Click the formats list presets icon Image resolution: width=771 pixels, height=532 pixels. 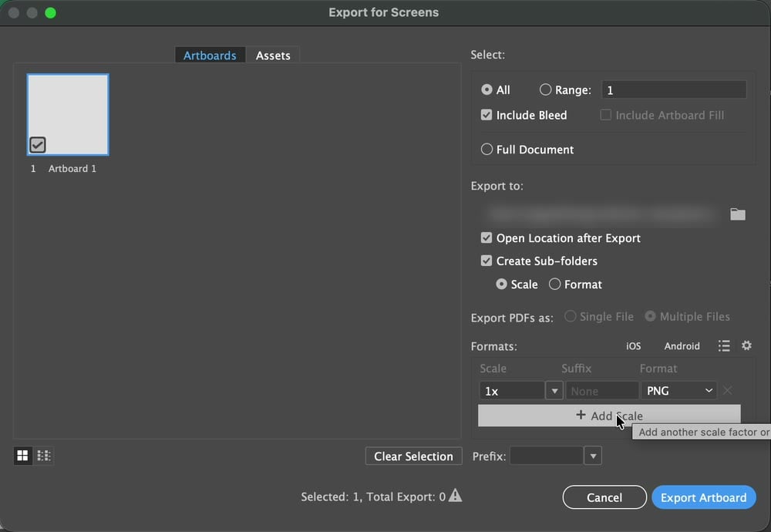pos(724,345)
